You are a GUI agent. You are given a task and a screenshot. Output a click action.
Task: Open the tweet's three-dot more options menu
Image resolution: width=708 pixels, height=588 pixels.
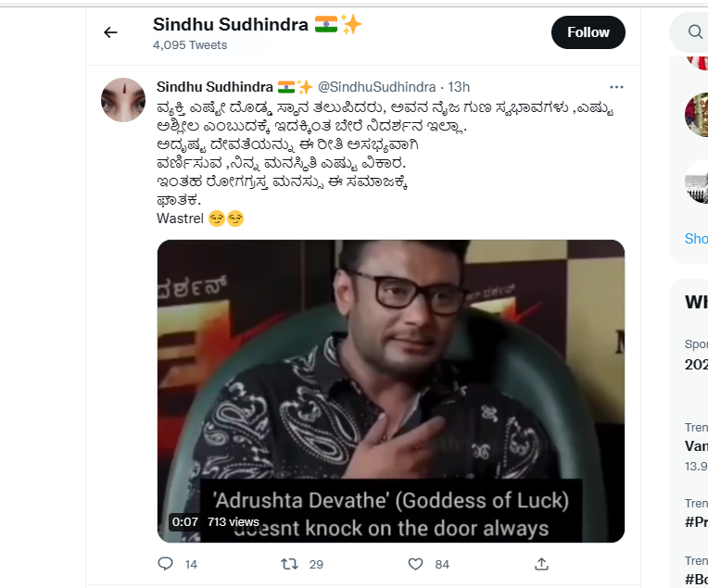point(616,87)
